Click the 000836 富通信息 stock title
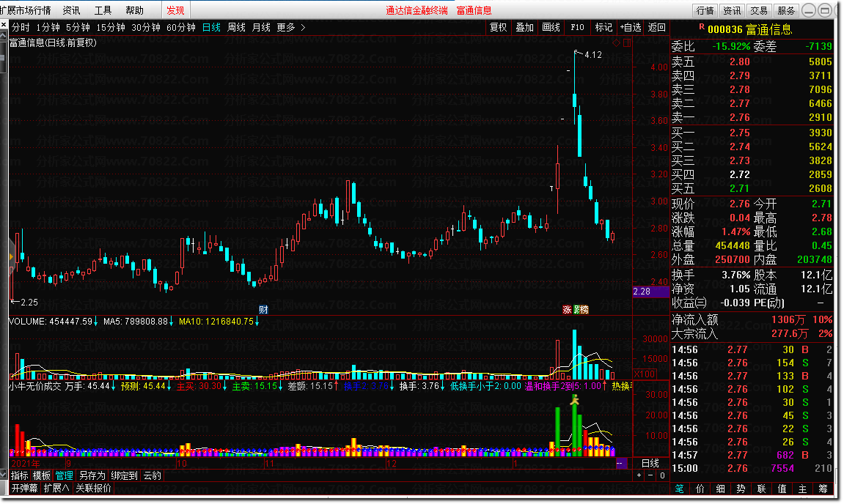844x504 pixels. pos(750,29)
